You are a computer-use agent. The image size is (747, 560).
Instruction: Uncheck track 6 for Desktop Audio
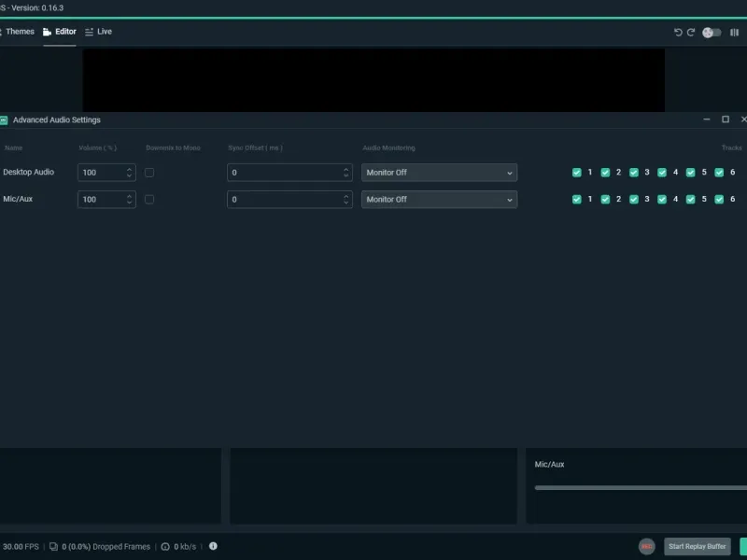(719, 173)
